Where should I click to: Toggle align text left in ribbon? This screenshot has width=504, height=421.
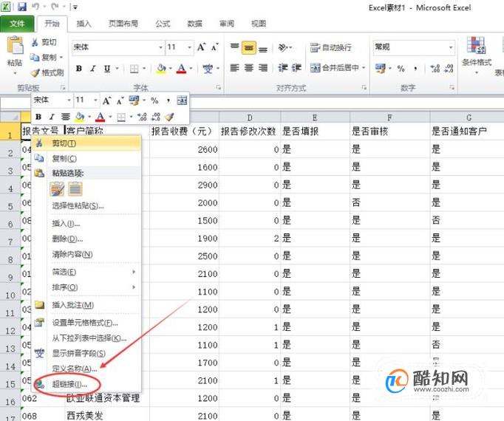tap(235, 68)
